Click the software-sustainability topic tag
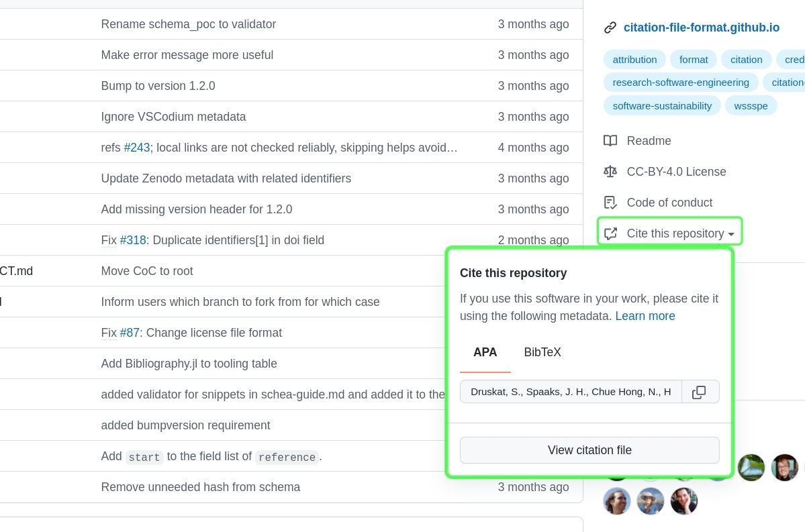 662,105
